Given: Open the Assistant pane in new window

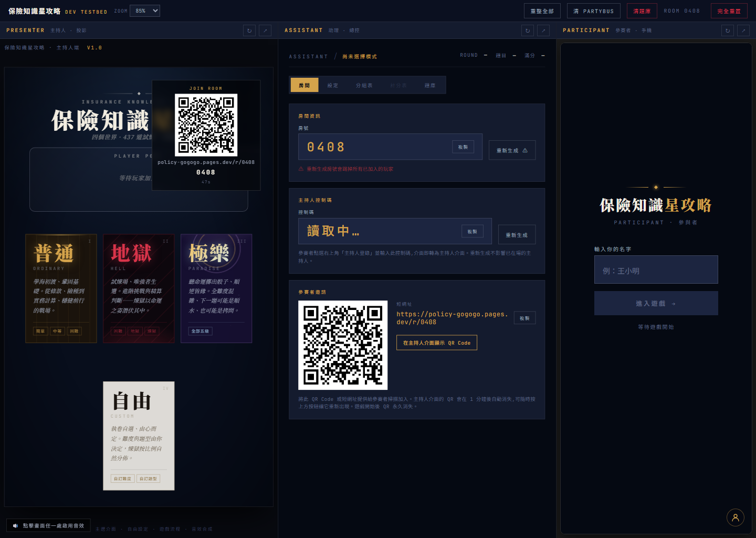Looking at the screenshot, I should tap(543, 30).
